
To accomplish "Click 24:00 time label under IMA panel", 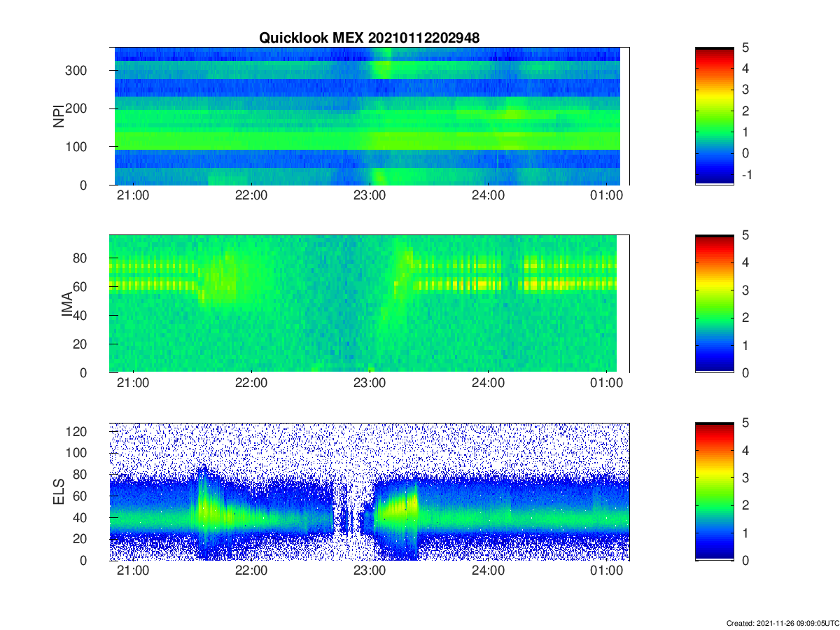I will pyautogui.click(x=489, y=384).
